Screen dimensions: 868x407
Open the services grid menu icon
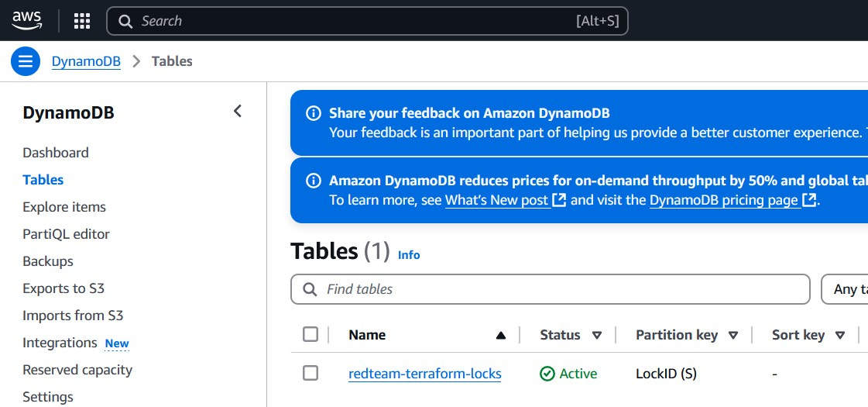pyautogui.click(x=82, y=21)
